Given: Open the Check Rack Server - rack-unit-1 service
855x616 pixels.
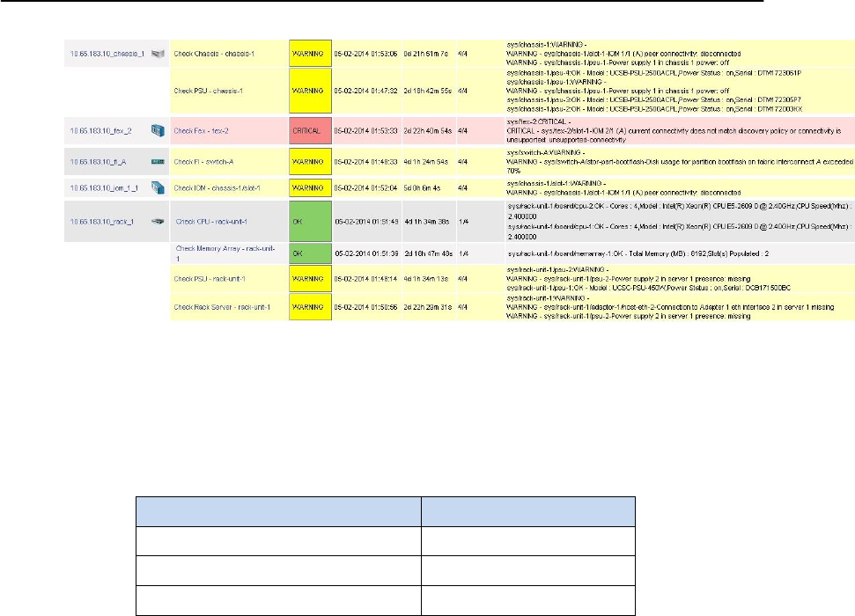Looking at the screenshot, I should tap(222, 307).
